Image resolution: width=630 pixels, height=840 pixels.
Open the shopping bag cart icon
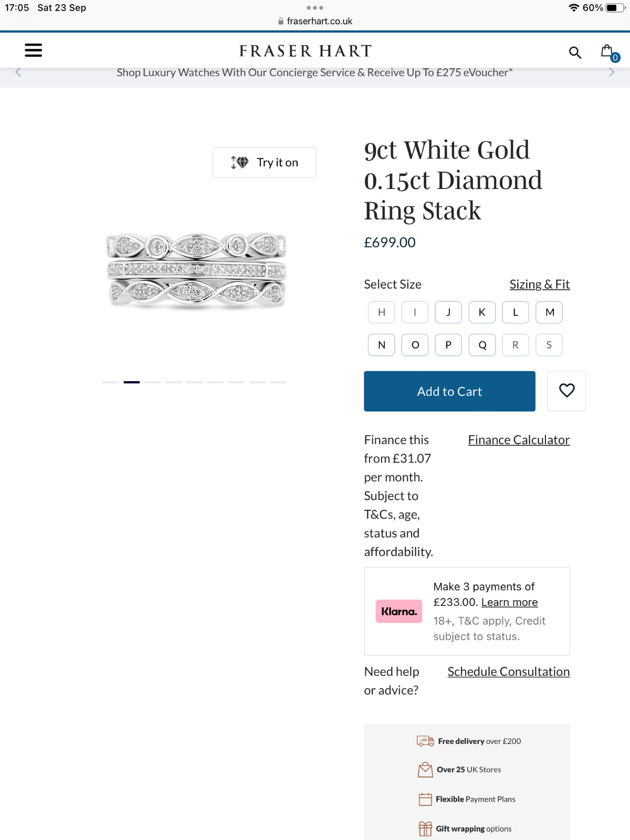pos(608,52)
